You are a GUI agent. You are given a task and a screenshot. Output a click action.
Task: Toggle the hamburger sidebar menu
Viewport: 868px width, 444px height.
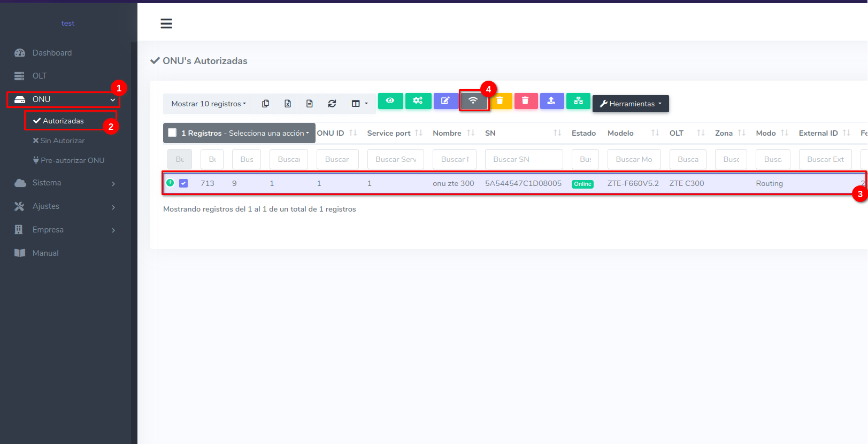point(166,24)
